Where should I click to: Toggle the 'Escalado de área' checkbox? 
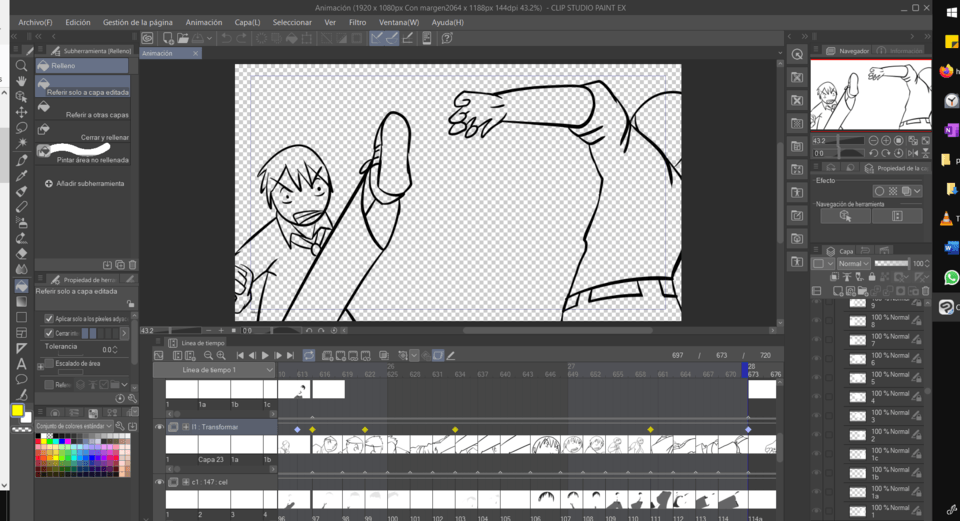click(x=49, y=364)
